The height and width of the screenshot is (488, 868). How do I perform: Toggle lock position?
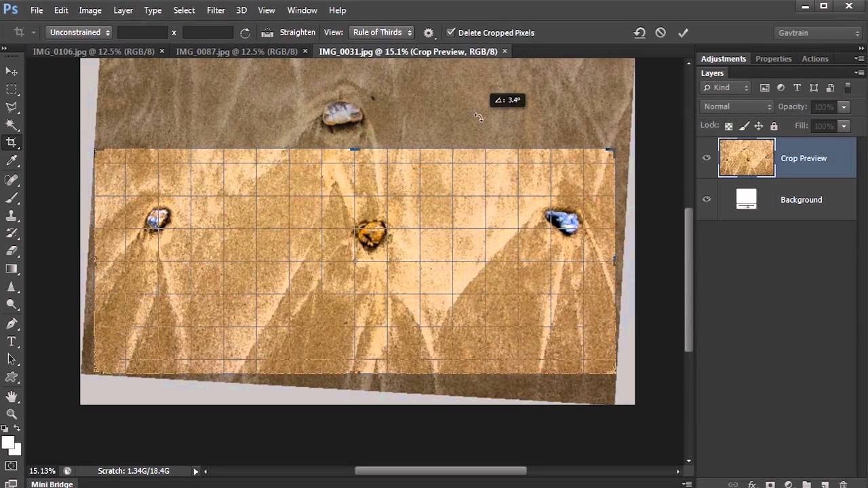click(x=759, y=126)
